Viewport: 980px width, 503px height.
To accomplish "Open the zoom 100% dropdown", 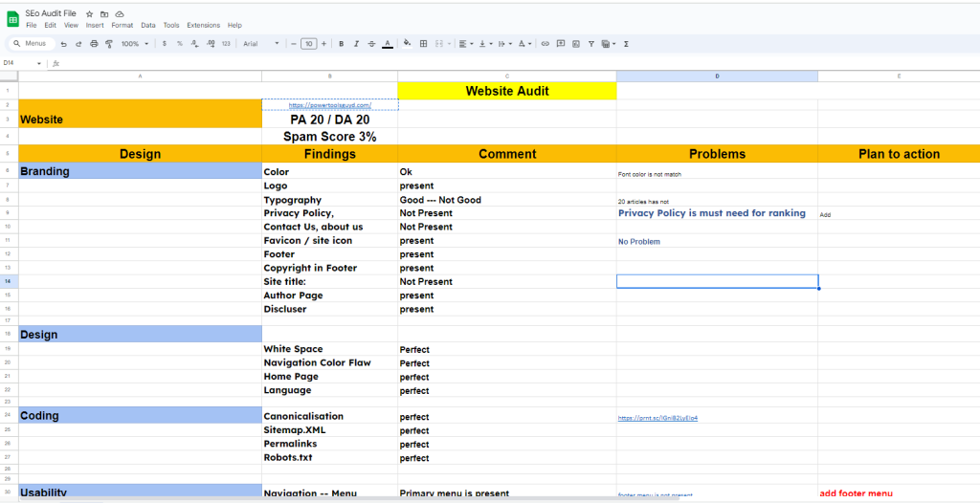I will [x=134, y=44].
